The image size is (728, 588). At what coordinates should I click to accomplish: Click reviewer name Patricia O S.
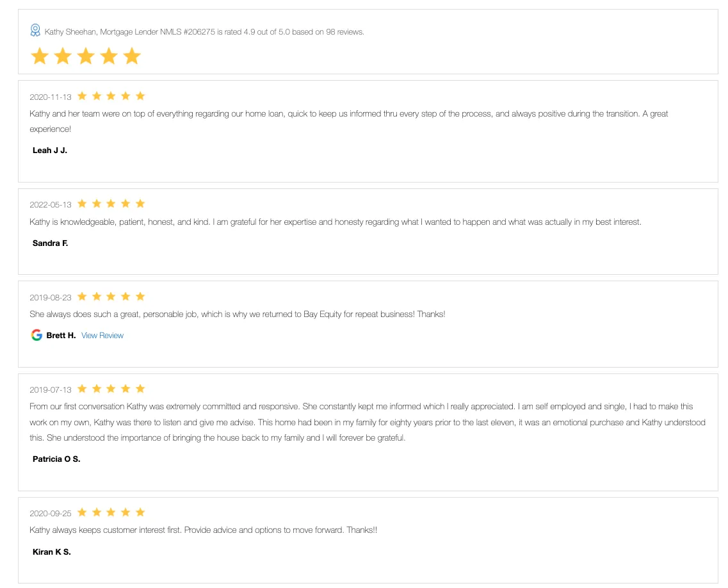click(56, 459)
